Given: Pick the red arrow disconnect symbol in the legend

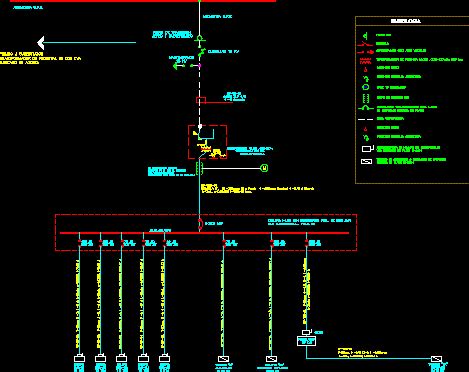Looking at the screenshot, I should (x=365, y=52).
